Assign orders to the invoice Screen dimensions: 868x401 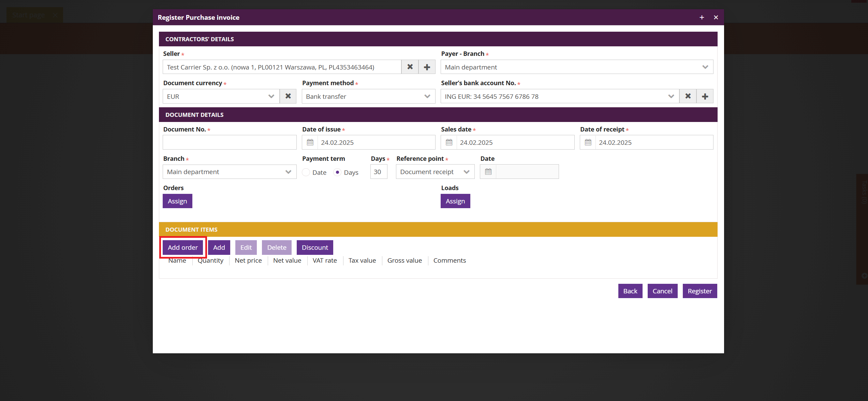177,201
